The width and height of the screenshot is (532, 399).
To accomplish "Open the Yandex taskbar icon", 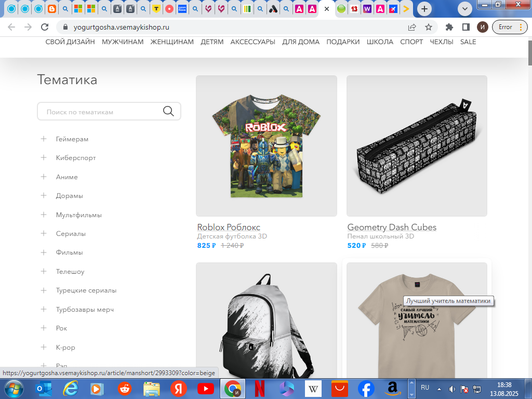I will [179, 389].
